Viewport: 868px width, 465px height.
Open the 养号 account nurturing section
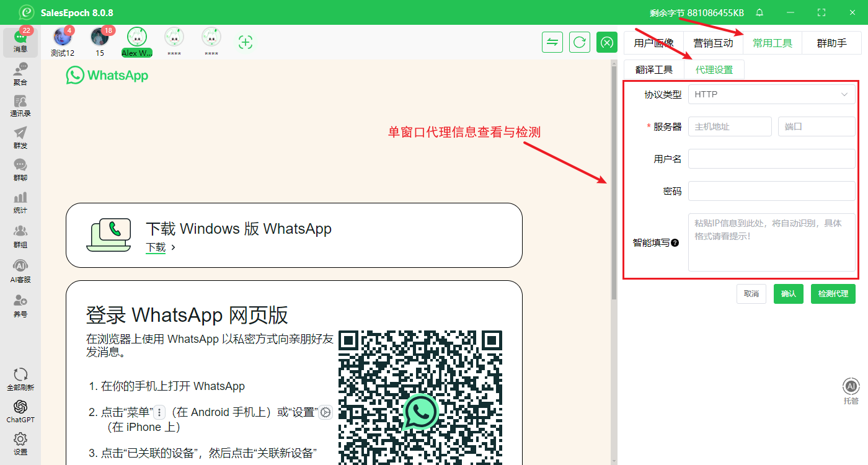(20, 306)
